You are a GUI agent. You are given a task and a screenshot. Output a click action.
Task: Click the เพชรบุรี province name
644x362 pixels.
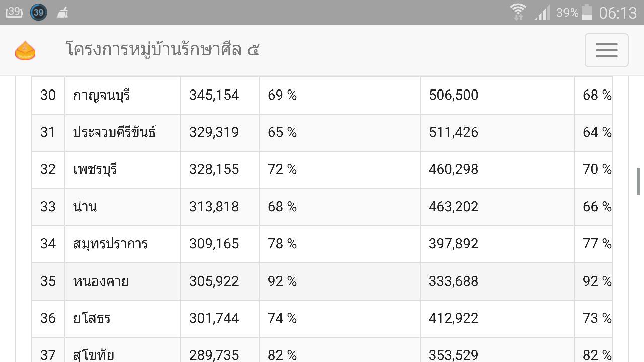[95, 169]
